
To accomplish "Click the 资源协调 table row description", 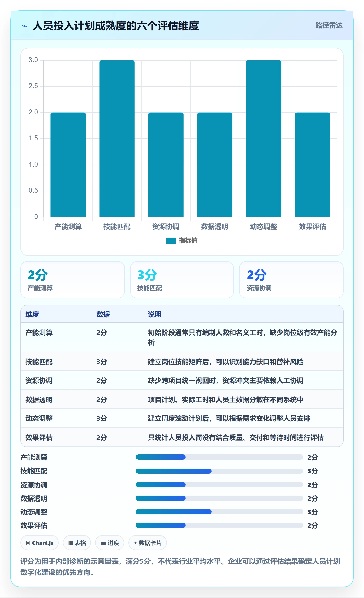I will tap(226, 380).
